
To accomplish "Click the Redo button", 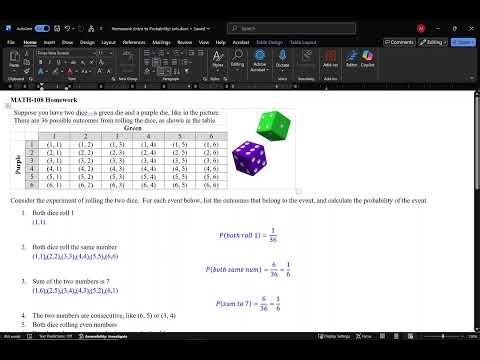I will (x=81, y=29).
